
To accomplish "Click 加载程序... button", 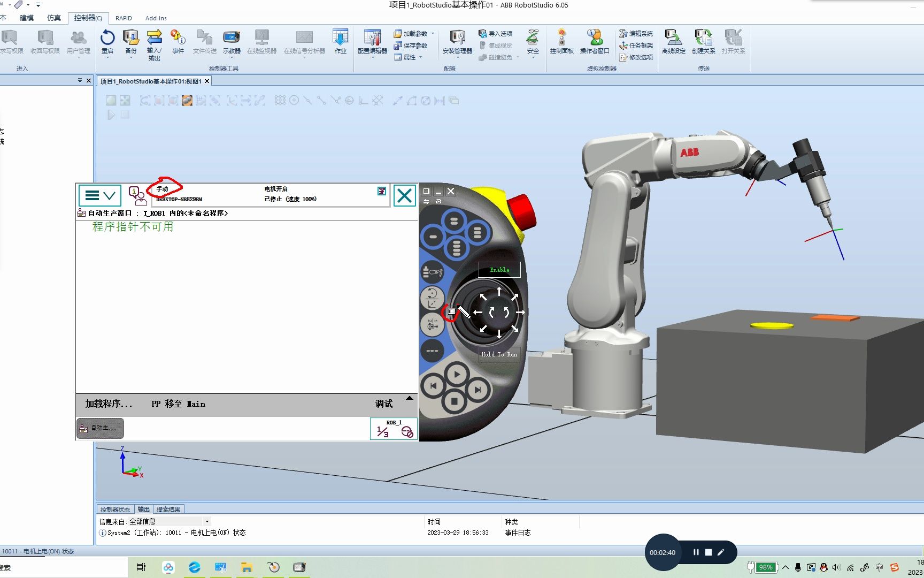I will 109,404.
